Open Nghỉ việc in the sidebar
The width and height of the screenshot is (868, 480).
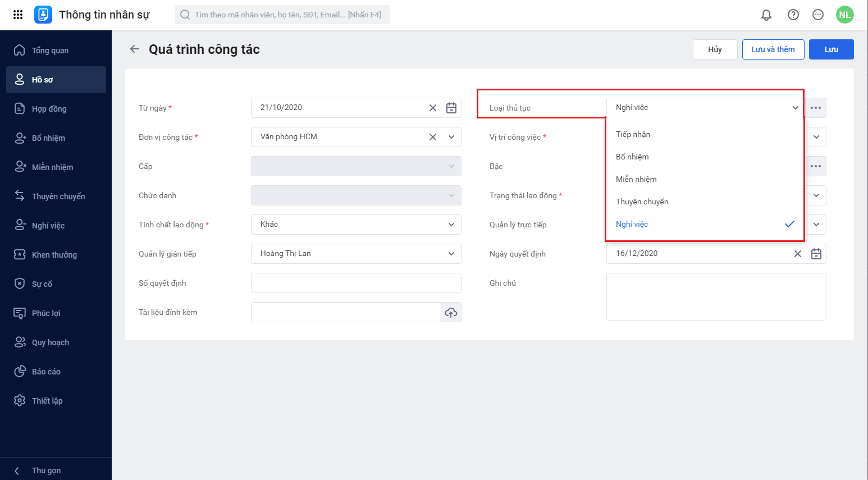pyautogui.click(x=56, y=226)
